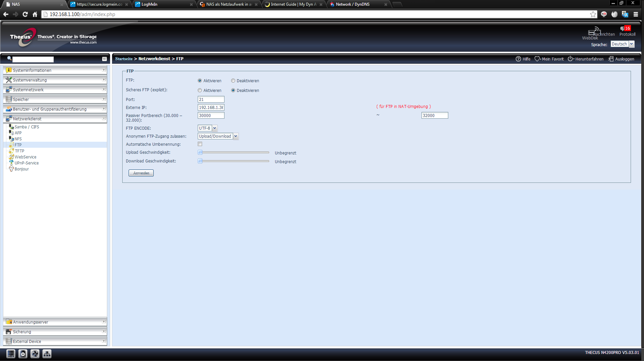Enable Sicheres FTP with Aktivieren radio
The image size is (644, 361).
tap(200, 90)
